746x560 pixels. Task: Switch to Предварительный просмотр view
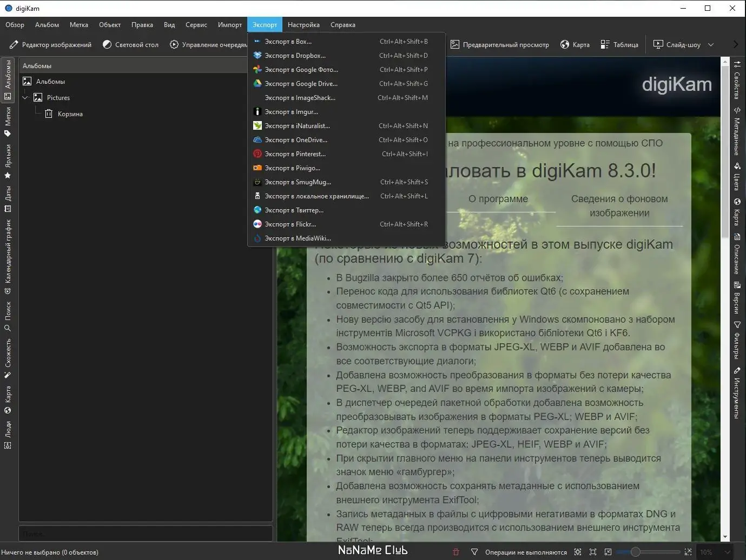500,45
